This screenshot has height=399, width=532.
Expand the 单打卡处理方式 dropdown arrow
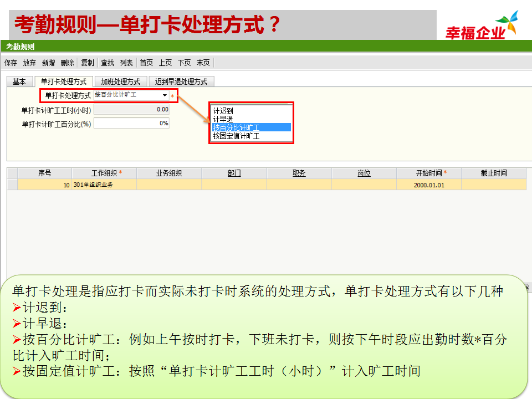[x=165, y=96]
